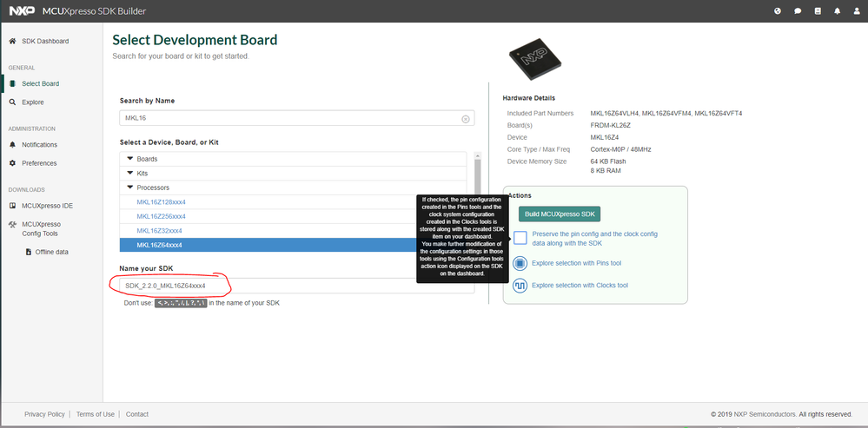Click board value FRDM-KL26Z
Screen dimensions: 868x428
[x=611, y=126]
